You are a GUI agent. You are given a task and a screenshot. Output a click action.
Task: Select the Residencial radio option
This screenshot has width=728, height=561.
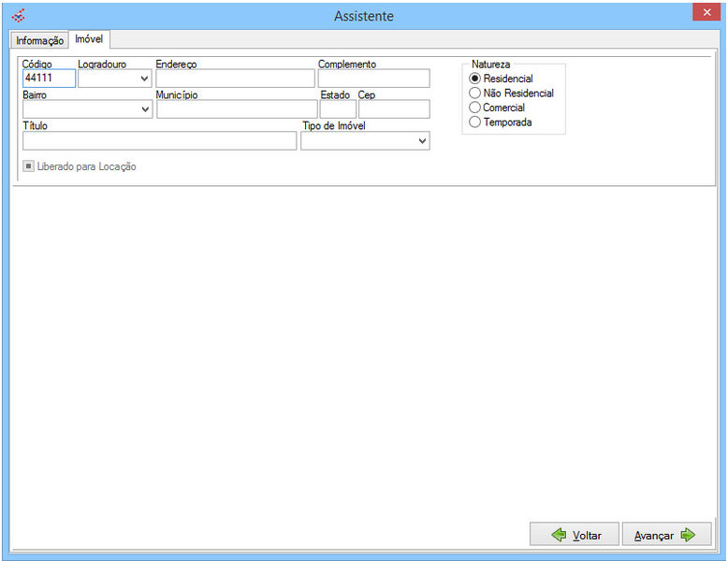[475, 79]
